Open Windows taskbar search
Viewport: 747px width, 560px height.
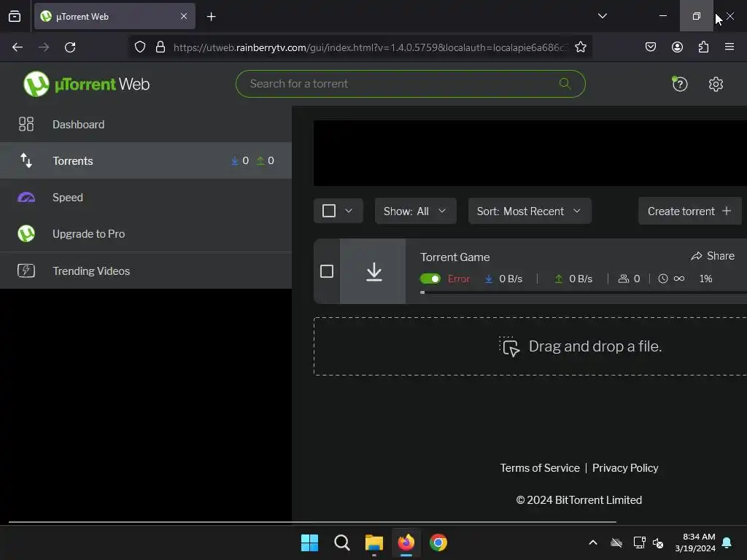[x=341, y=542]
